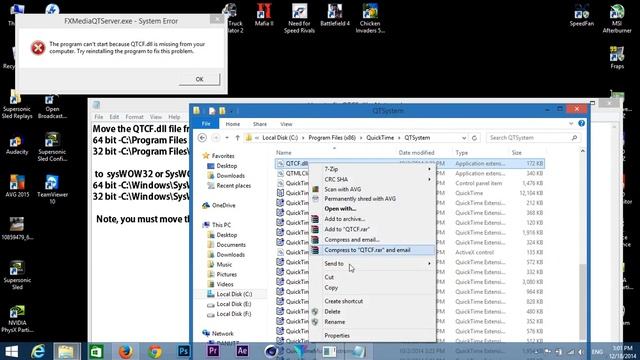Launch Photoshop from taskbar
This screenshot has height=360, width=640.
[x=184, y=351]
